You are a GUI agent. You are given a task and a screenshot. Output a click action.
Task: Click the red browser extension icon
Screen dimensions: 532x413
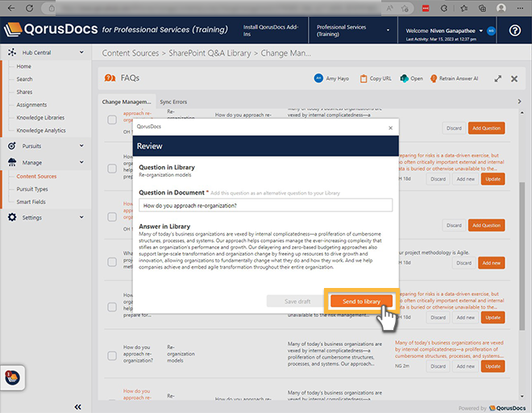coord(426,8)
